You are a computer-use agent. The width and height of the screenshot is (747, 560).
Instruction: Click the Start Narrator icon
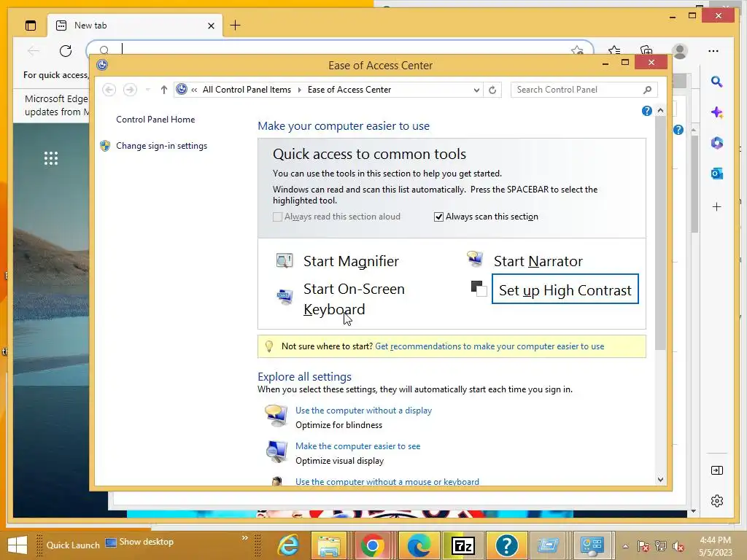pyautogui.click(x=475, y=259)
